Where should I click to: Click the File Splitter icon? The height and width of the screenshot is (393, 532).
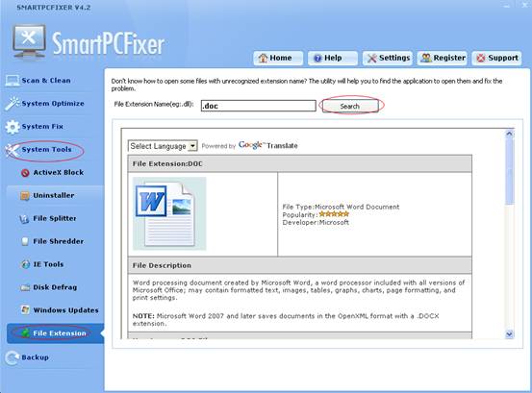24,219
